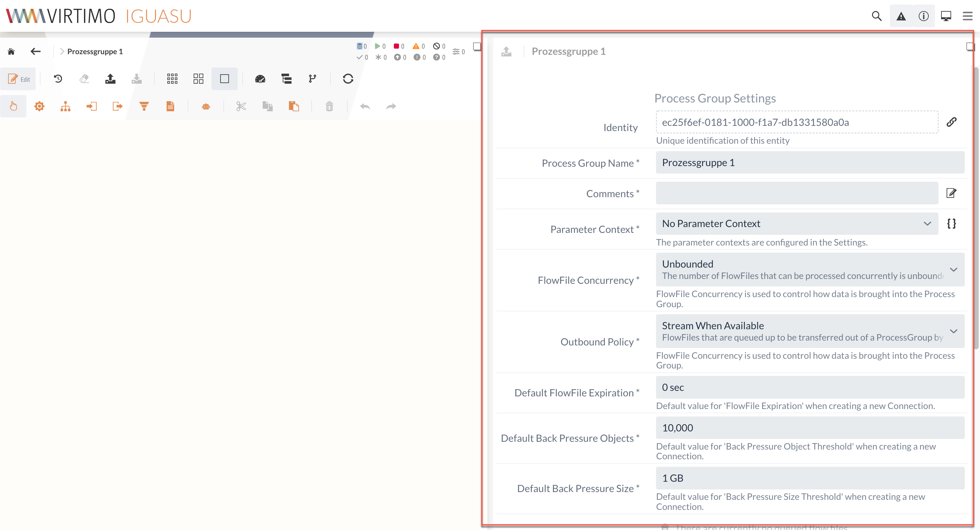This screenshot has width=980, height=530.
Task: Click the sliders counter icon
Action: point(459,51)
